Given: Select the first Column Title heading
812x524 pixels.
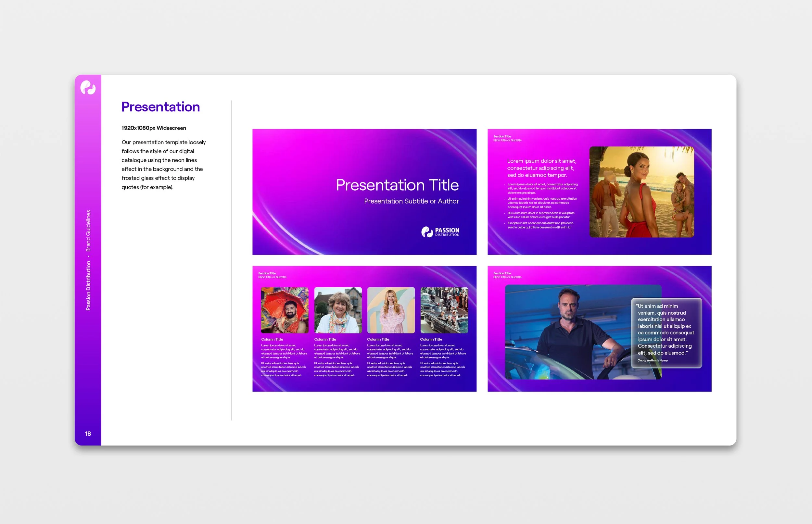Looking at the screenshot, I should point(272,339).
